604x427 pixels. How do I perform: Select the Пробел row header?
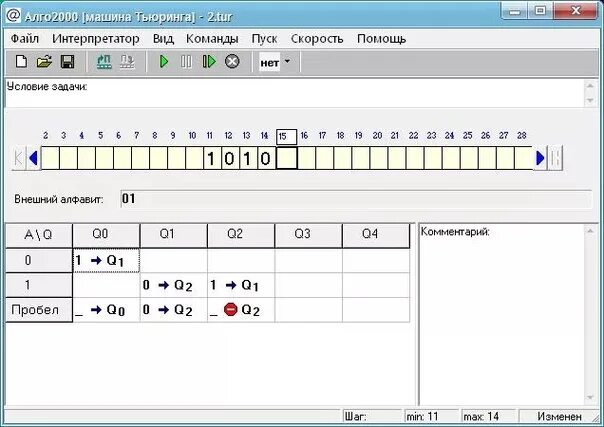[x=39, y=310]
